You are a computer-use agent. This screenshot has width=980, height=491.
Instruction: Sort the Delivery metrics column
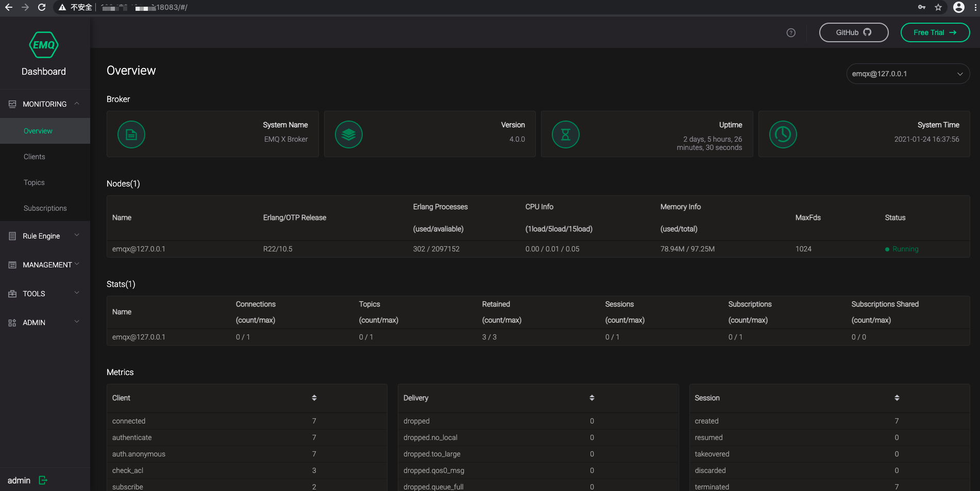coord(592,398)
